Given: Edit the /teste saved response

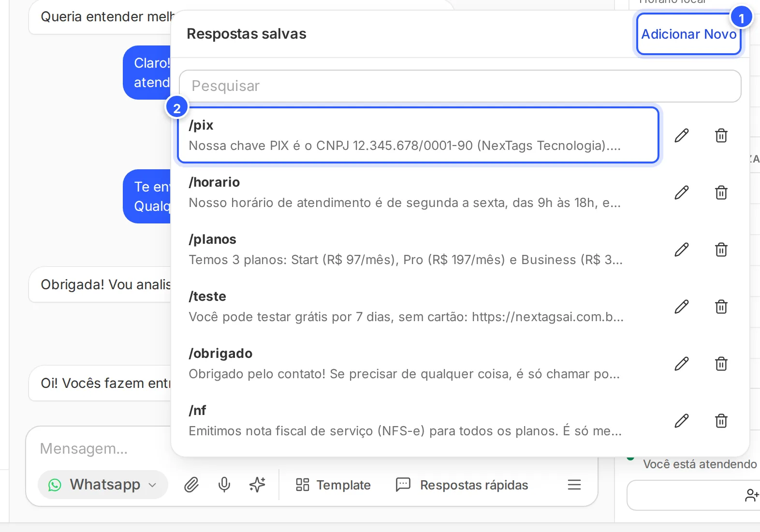Looking at the screenshot, I should point(682,307).
